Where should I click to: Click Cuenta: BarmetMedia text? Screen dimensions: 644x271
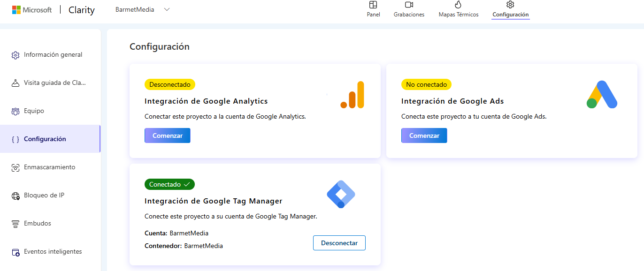pos(176,233)
